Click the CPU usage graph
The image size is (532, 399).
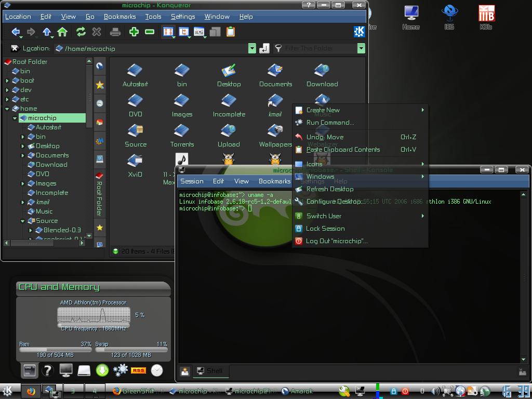pos(94,315)
